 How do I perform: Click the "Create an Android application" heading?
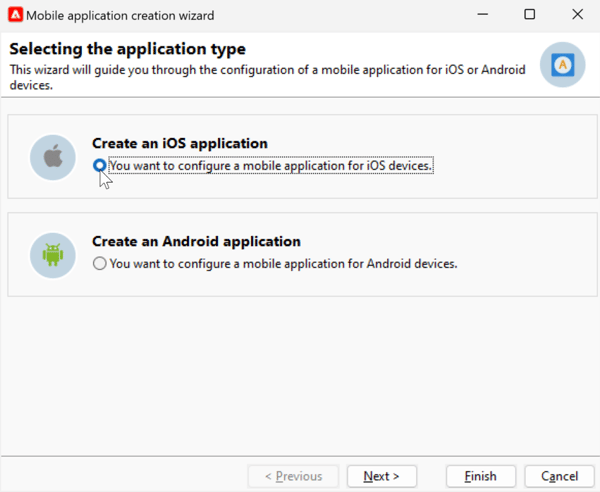(x=196, y=241)
